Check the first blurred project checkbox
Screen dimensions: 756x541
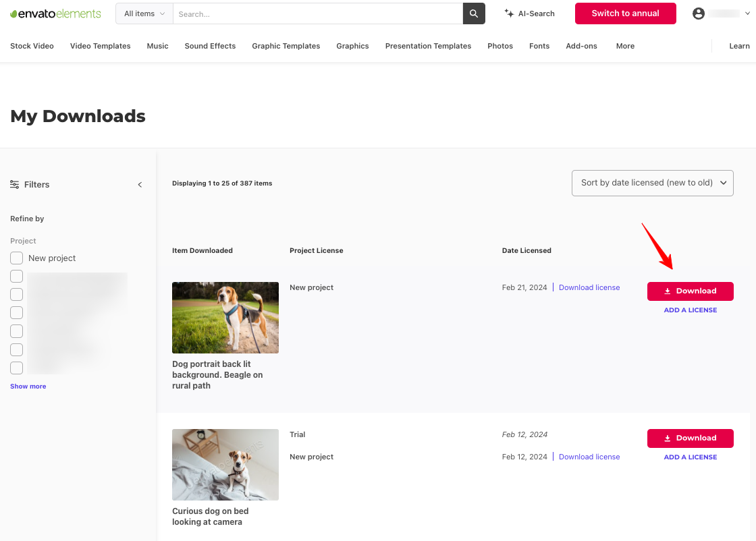16,276
